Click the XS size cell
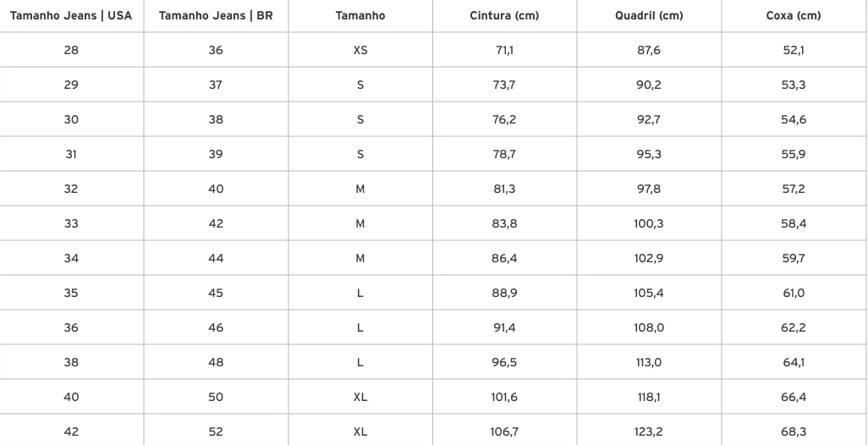868x445 pixels. (x=360, y=50)
